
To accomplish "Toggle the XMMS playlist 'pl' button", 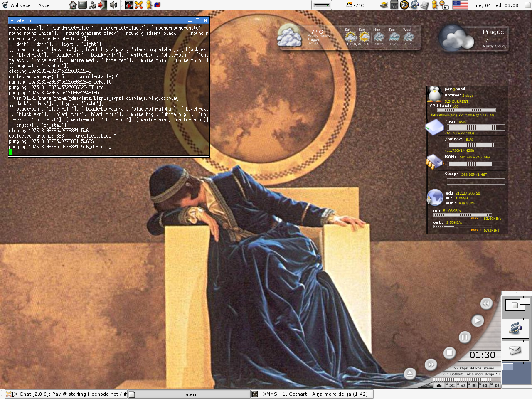I will tap(496, 385).
